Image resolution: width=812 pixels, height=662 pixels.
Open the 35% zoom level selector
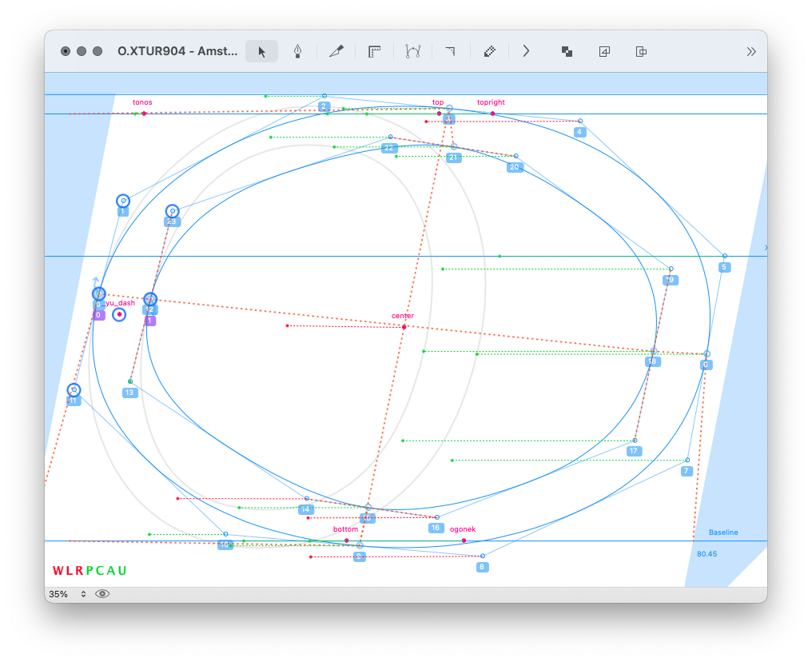click(x=67, y=594)
